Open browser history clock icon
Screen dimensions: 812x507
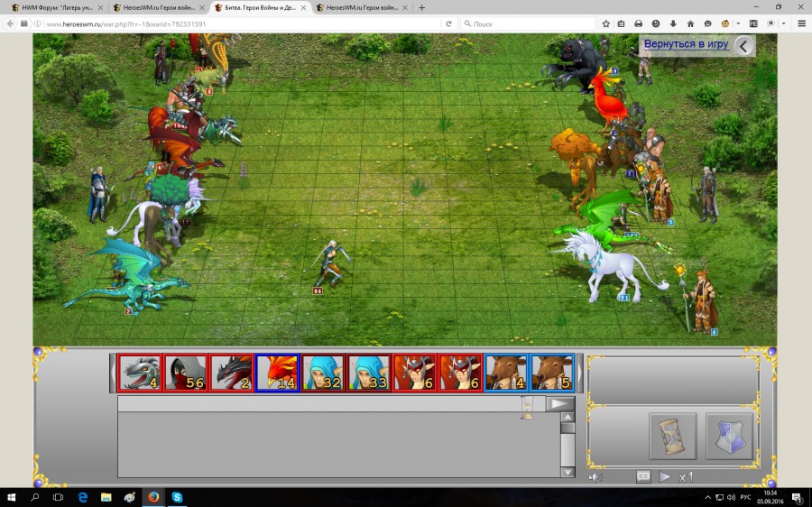[x=656, y=23]
